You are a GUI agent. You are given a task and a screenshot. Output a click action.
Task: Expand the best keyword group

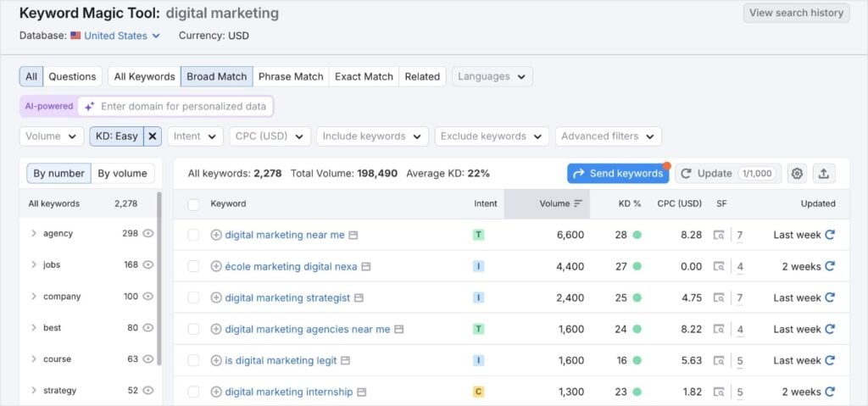tap(34, 328)
